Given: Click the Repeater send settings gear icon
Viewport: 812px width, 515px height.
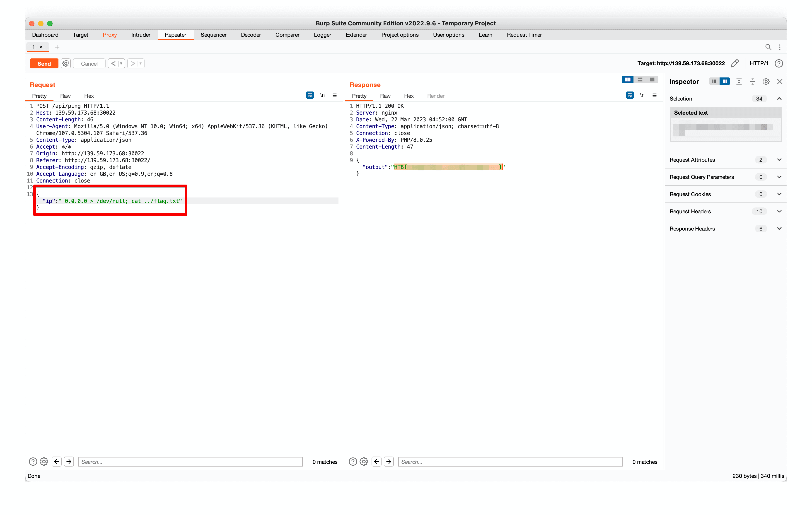Looking at the screenshot, I should click(x=66, y=63).
